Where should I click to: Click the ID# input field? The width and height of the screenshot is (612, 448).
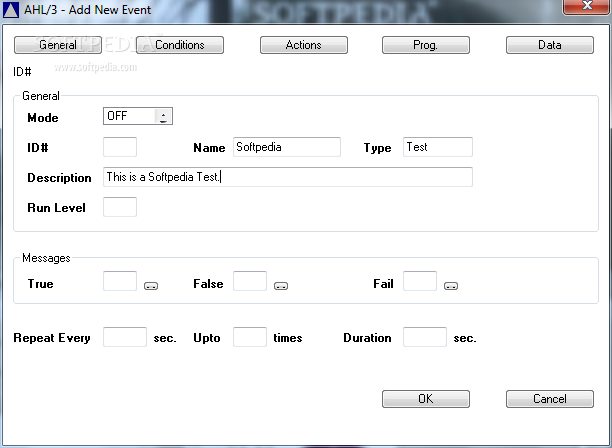(x=120, y=147)
